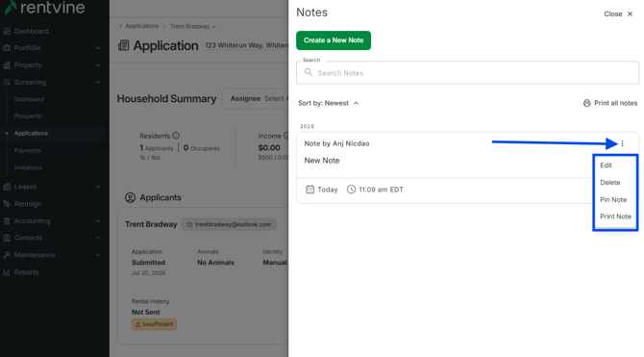644x357 pixels.
Task: Click the Leases sidebar icon
Action: pyautogui.click(x=7, y=187)
